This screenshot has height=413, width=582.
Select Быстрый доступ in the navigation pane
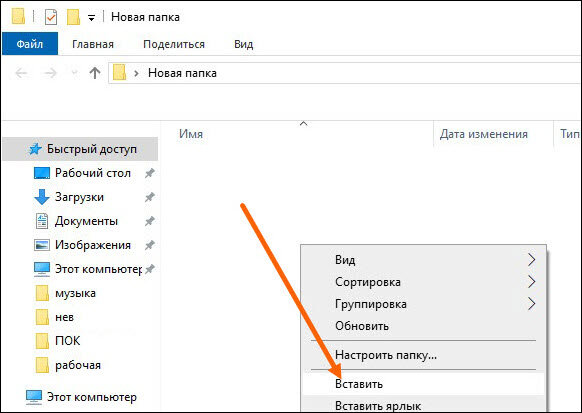(x=80, y=149)
